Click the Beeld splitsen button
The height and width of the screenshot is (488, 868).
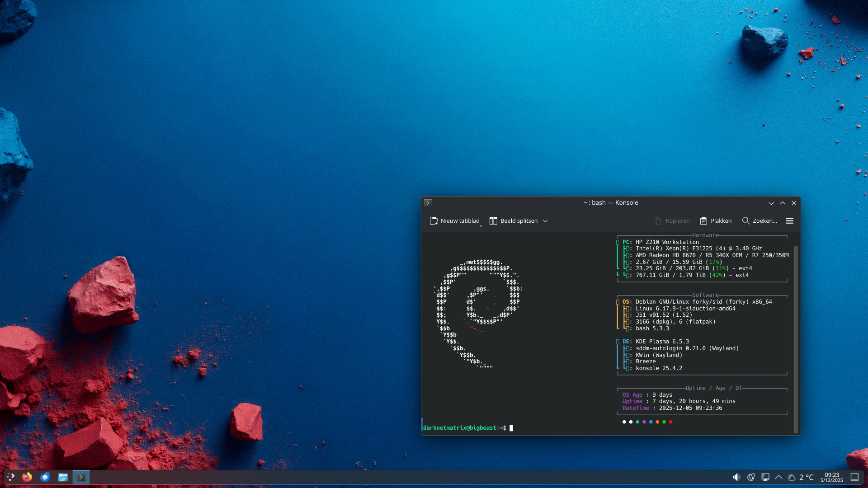(514, 221)
